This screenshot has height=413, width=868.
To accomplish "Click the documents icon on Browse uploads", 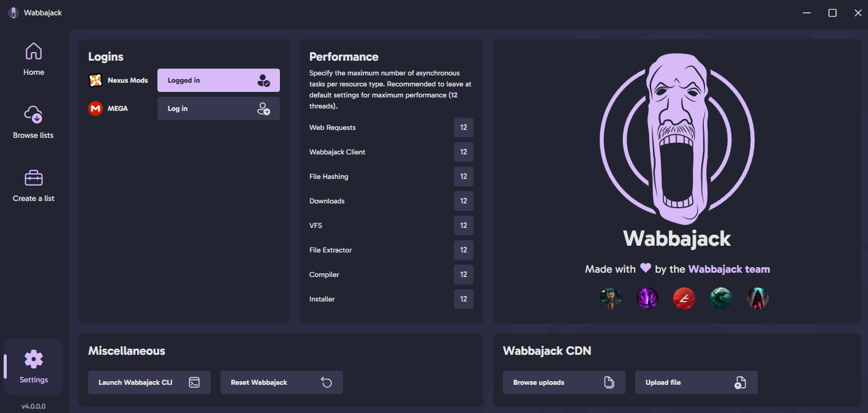I will click(x=609, y=382).
